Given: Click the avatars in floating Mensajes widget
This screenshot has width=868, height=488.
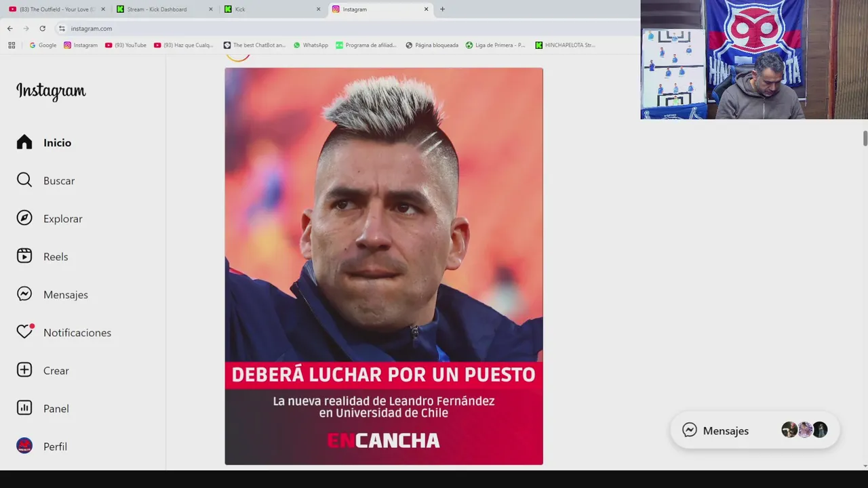Looking at the screenshot, I should click(804, 430).
